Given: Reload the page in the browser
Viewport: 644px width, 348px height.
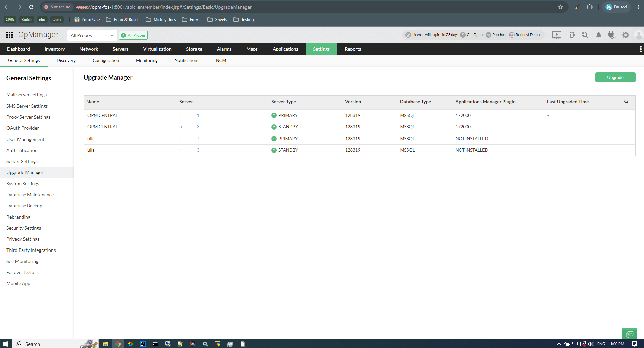Looking at the screenshot, I should [31, 7].
